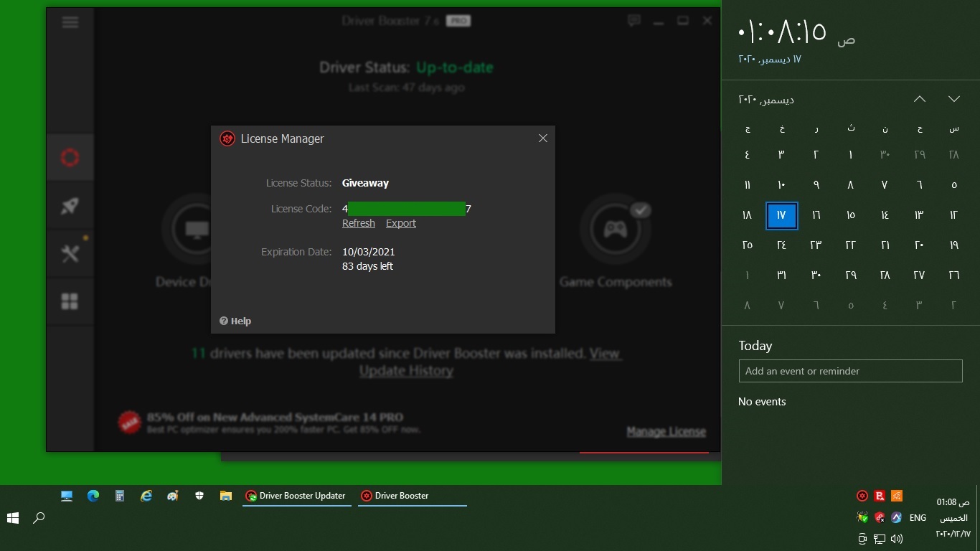
Task: Click the red shield link tray icon
Action: (880, 517)
